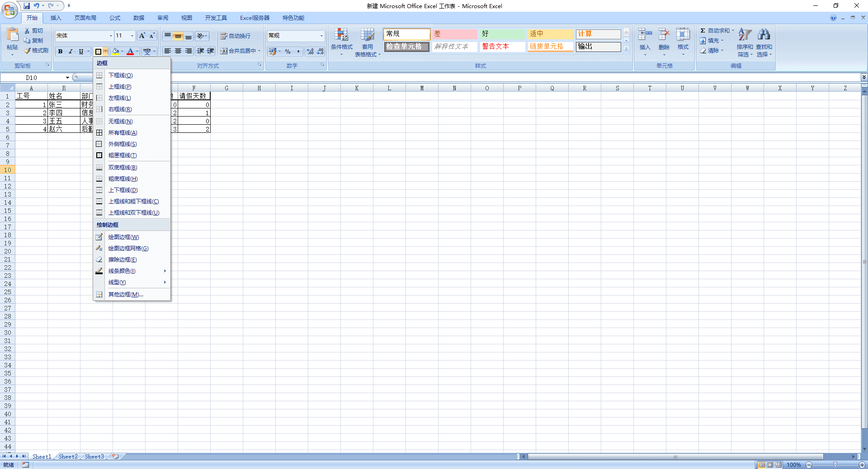This screenshot has height=469, width=868.
Task: Choose 粗匣框线 border option
Action: pos(132,155)
